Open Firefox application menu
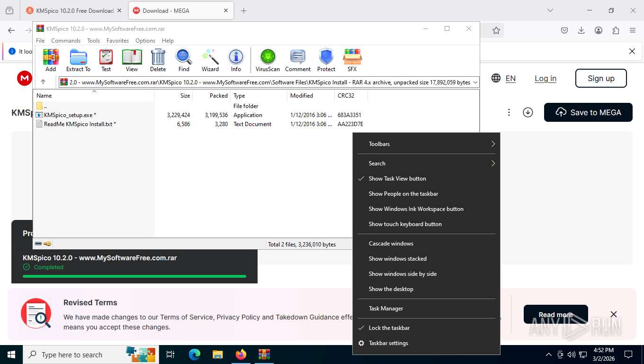Viewport: 644px width, 364px height. coord(633,30)
